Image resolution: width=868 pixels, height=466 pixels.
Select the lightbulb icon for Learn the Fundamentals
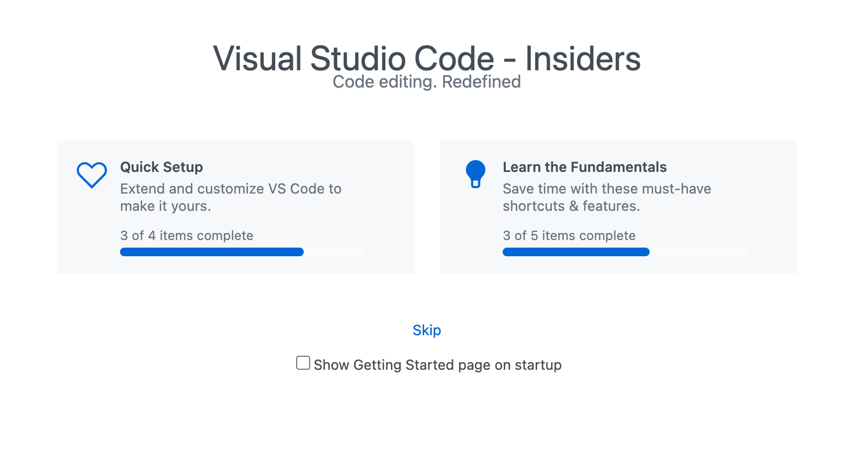[x=476, y=172]
